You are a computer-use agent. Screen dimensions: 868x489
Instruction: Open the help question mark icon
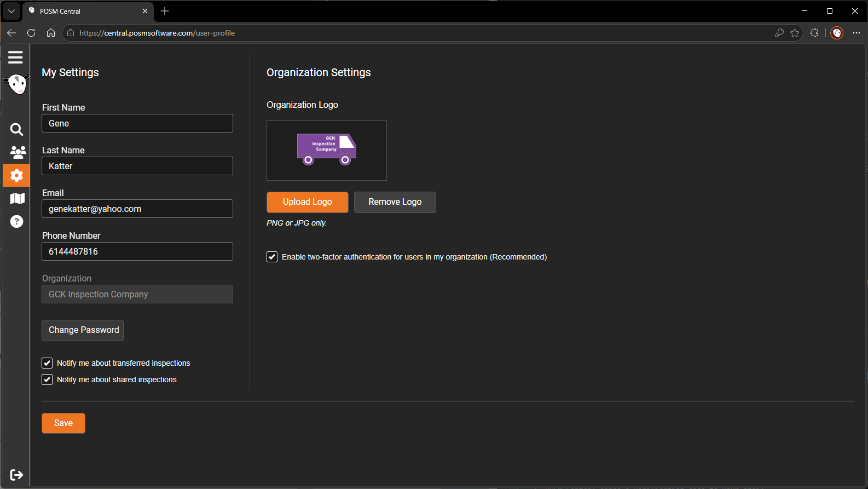[17, 221]
